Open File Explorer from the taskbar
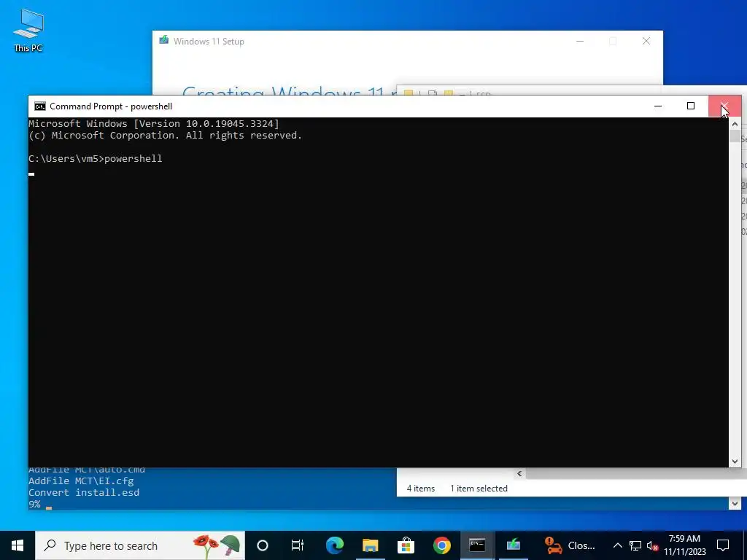This screenshot has width=747, height=560. click(x=370, y=545)
